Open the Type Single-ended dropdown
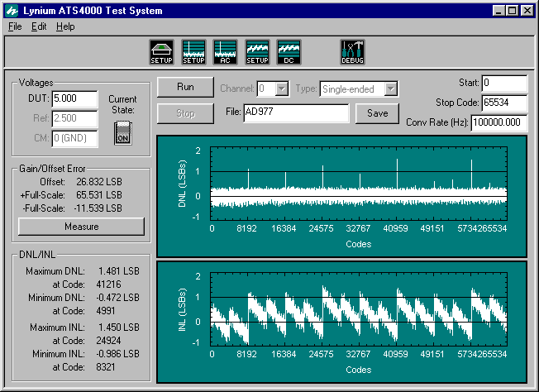The height and width of the screenshot is (392, 539). click(x=391, y=89)
